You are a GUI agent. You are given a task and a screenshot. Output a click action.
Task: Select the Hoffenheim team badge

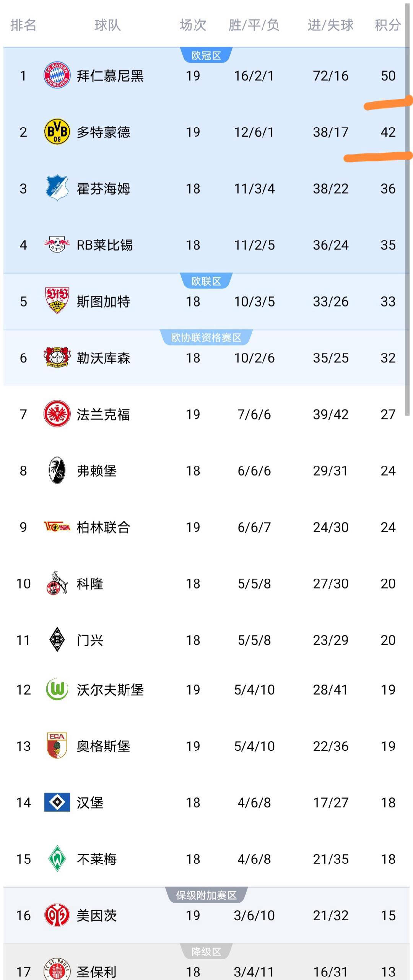pyautogui.click(x=57, y=188)
